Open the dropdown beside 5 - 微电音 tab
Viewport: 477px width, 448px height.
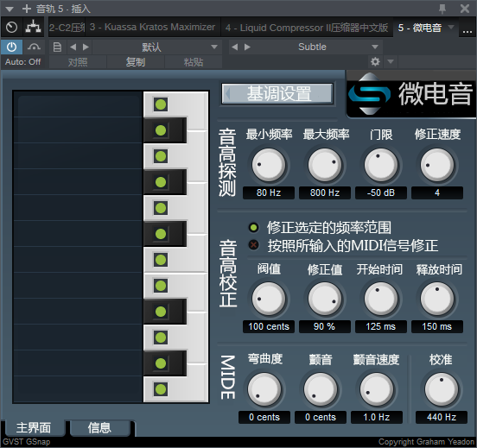[x=451, y=27]
